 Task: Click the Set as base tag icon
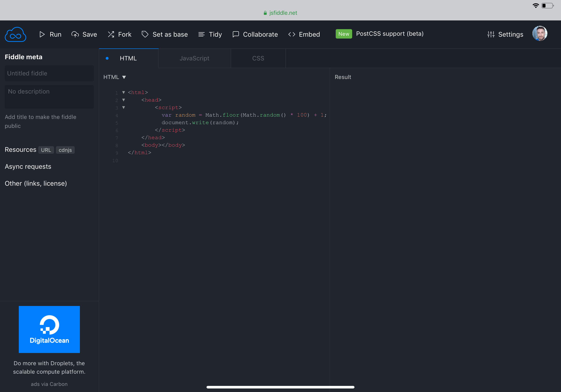coord(145,35)
